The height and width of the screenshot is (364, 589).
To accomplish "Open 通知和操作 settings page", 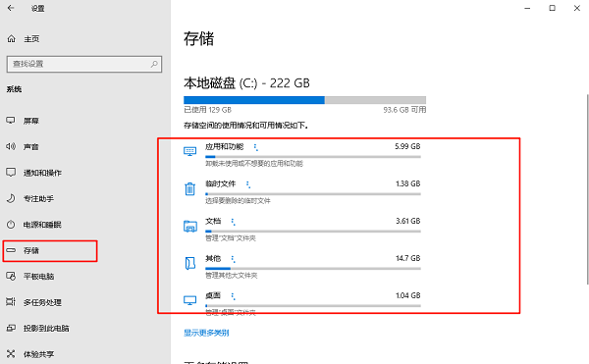I will 42,173.
